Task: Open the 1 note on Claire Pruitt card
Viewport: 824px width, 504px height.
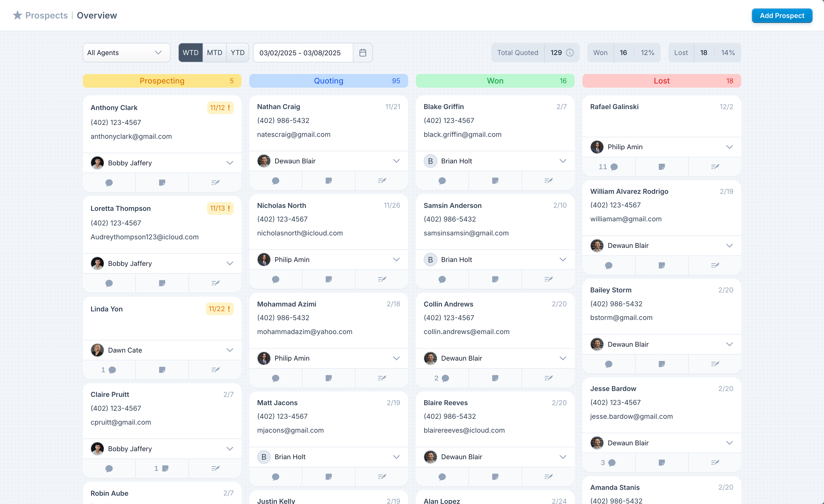Action: coord(162,468)
